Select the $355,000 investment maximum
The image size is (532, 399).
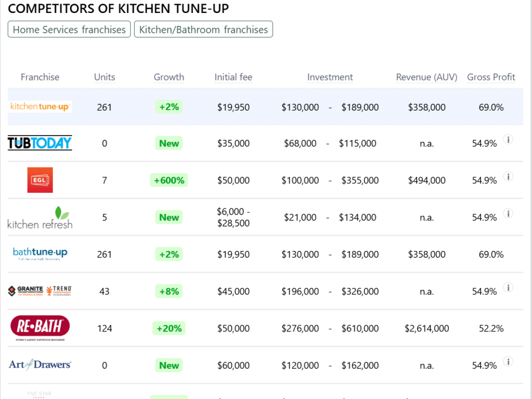pos(360,180)
